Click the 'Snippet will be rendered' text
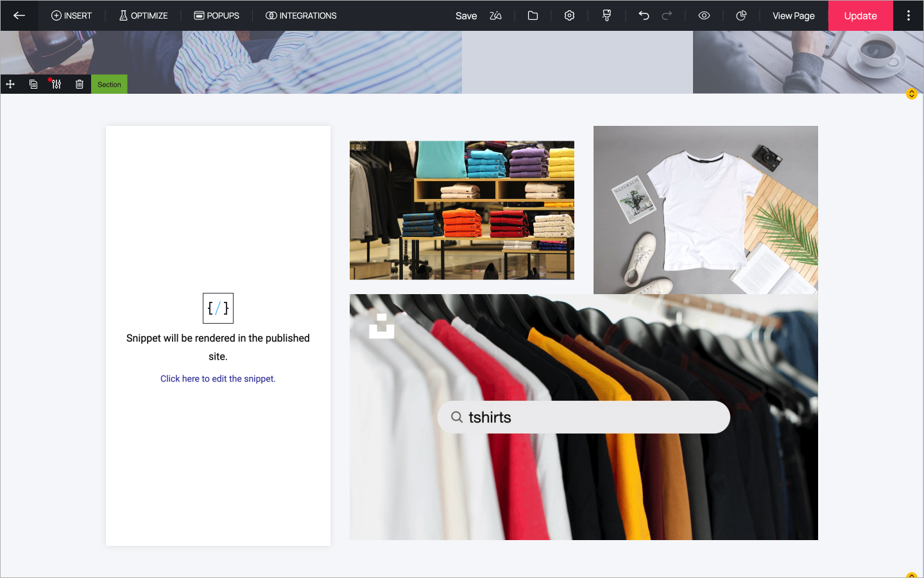 pyautogui.click(x=218, y=347)
